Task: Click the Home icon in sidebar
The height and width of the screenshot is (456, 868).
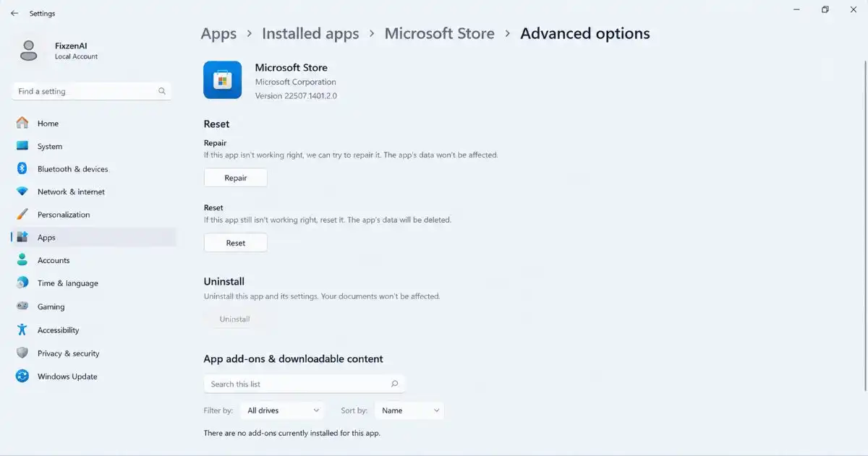Action: 22,123
